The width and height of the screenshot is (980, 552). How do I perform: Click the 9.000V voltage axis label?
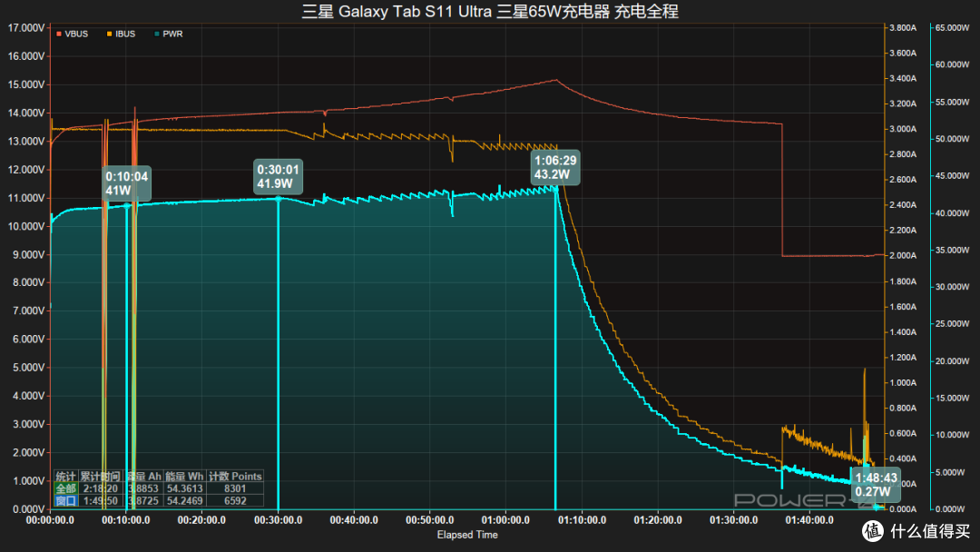coord(29,254)
